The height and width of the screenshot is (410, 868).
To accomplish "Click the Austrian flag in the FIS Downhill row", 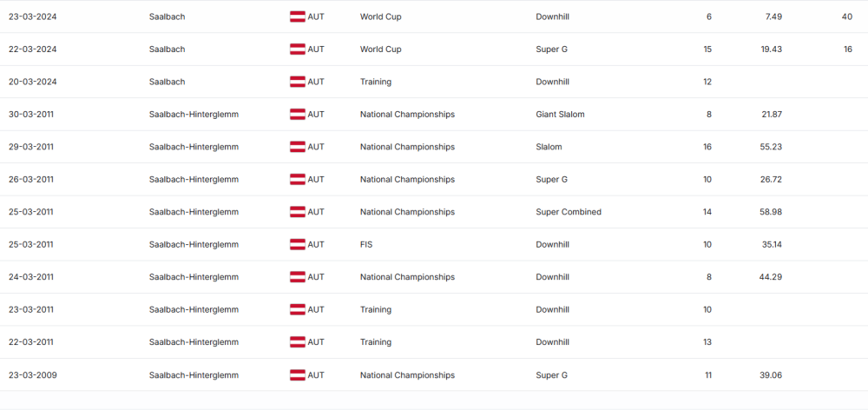I will tap(297, 245).
